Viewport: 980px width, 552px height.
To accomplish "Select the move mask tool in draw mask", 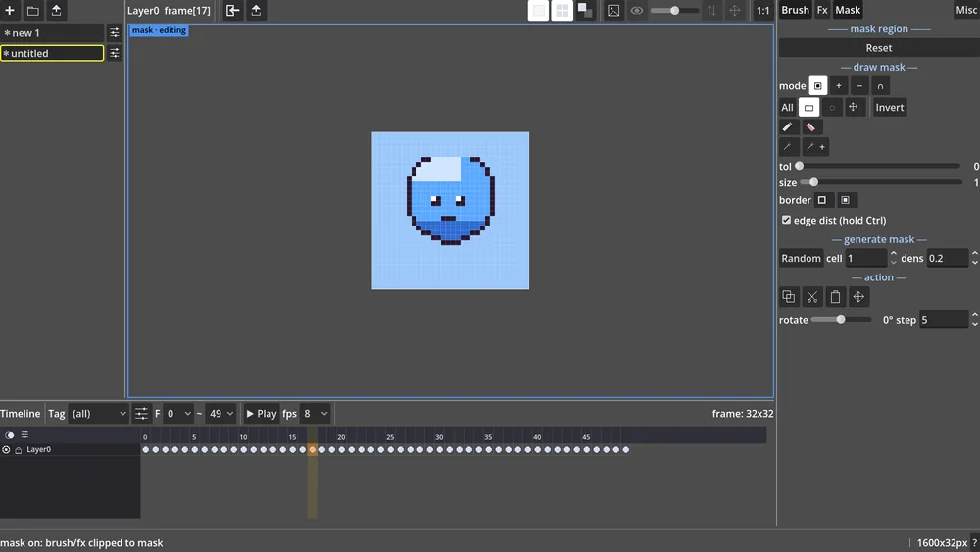I will (854, 108).
